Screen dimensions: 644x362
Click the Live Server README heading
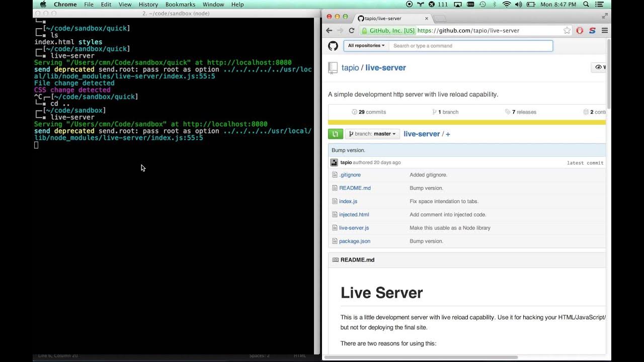[381, 293]
